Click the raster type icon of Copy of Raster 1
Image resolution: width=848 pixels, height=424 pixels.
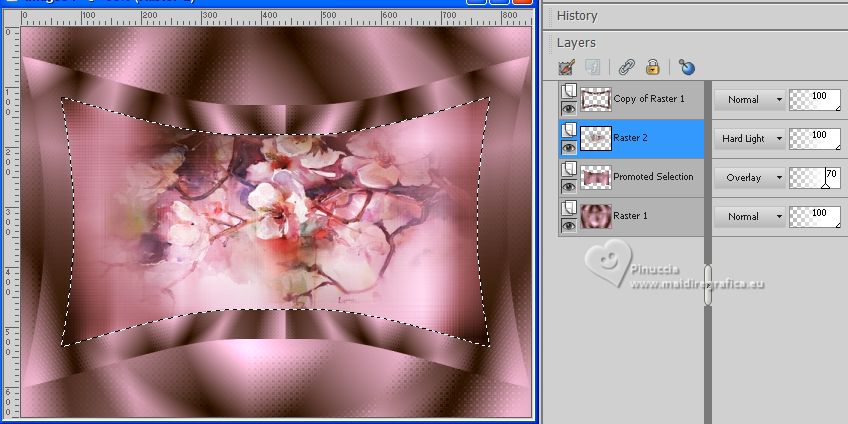pos(569,91)
